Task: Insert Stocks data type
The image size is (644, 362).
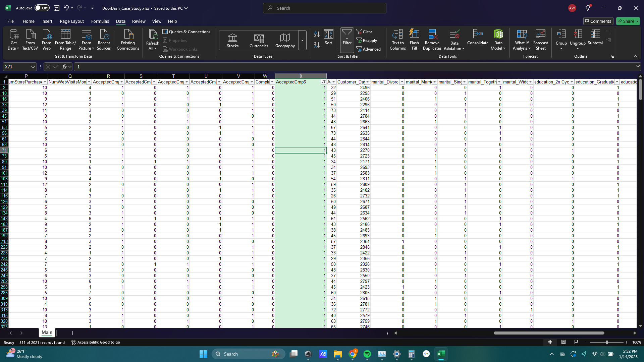Action: pos(232,40)
